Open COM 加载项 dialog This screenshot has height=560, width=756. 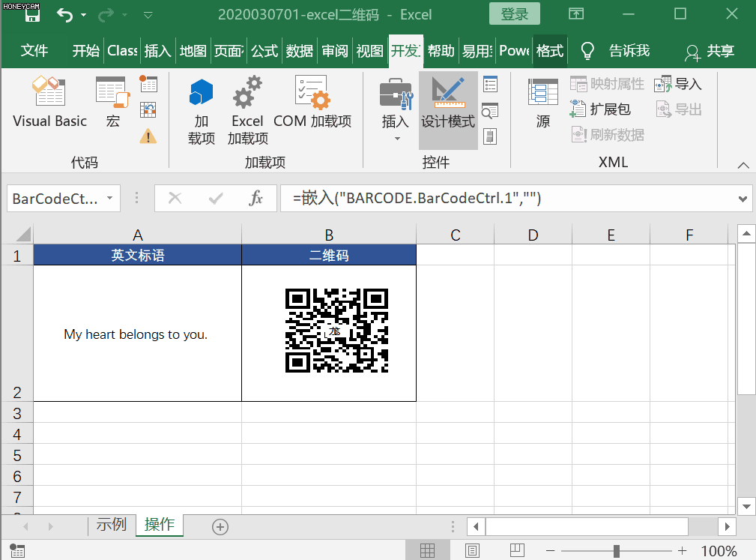[312, 103]
